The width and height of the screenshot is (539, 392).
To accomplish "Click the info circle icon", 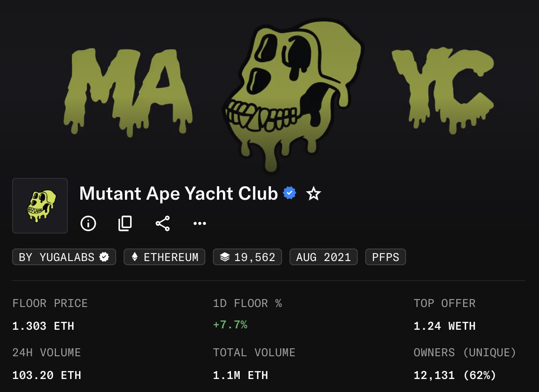I will (x=88, y=223).
